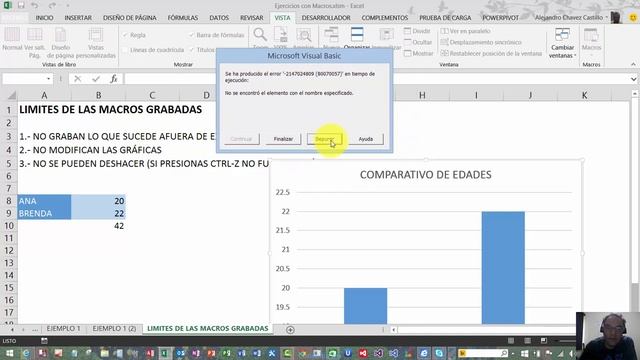Click the Normal view icon in the status bar
This screenshot has width=640, height=360.
click(511, 340)
